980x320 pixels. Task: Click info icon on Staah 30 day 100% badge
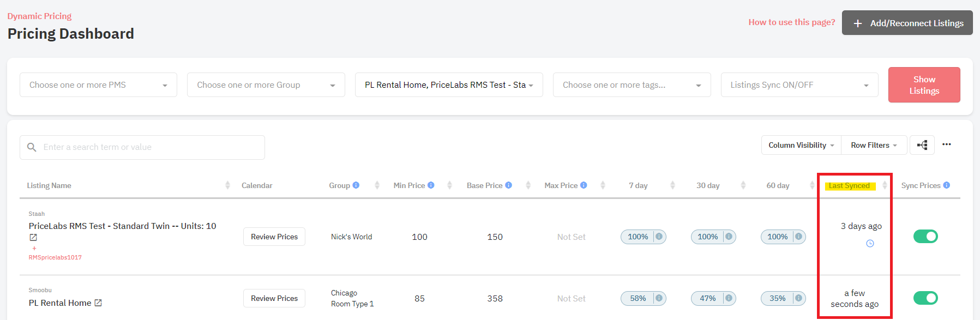(729, 237)
